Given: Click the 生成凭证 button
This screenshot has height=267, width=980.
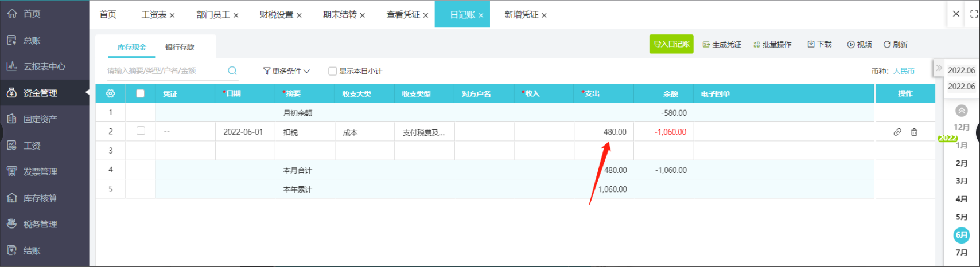Looking at the screenshot, I should pyautogui.click(x=722, y=45).
